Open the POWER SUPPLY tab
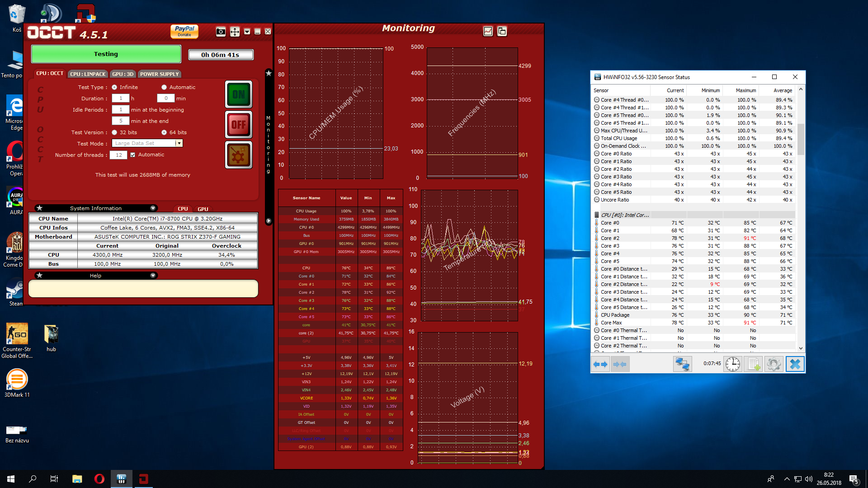 159,74
